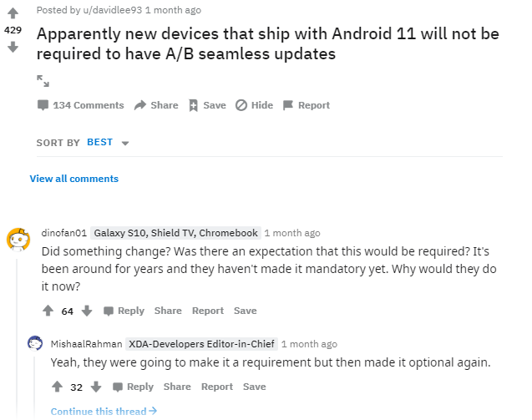
Task: Click dinofan01's avatar icon
Action: 17,240
